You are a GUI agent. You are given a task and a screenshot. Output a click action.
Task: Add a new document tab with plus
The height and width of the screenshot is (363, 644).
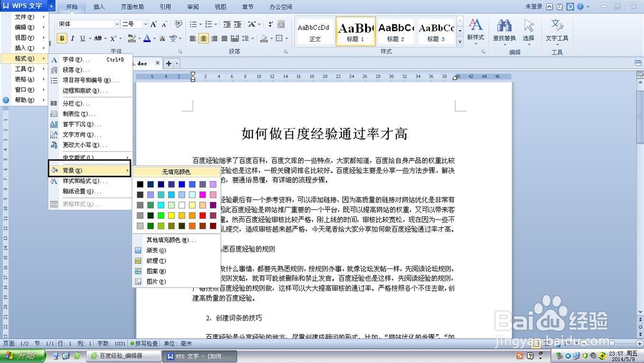click(169, 63)
